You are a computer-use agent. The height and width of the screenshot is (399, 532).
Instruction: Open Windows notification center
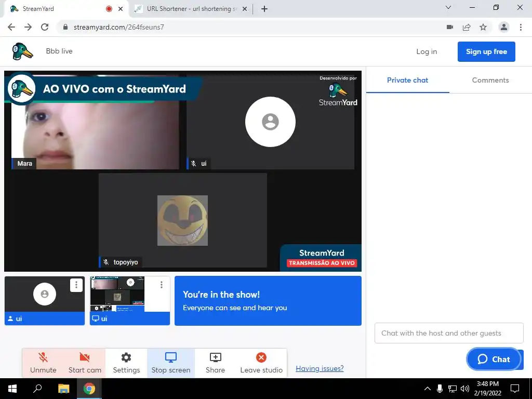coord(515,389)
